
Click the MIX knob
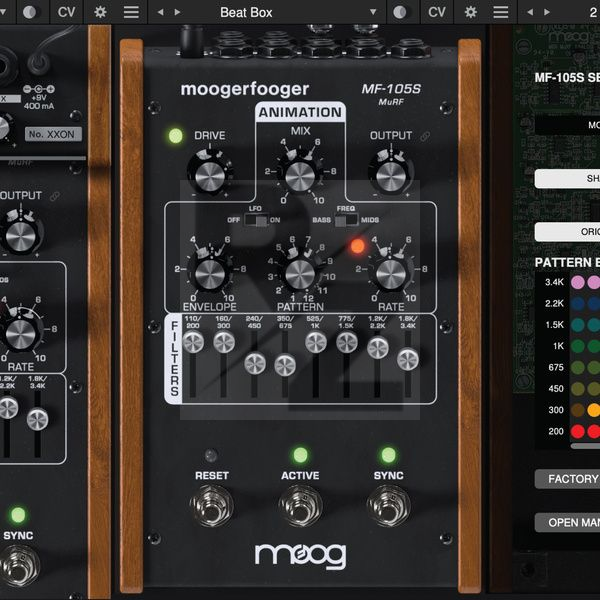pyautogui.click(x=300, y=176)
